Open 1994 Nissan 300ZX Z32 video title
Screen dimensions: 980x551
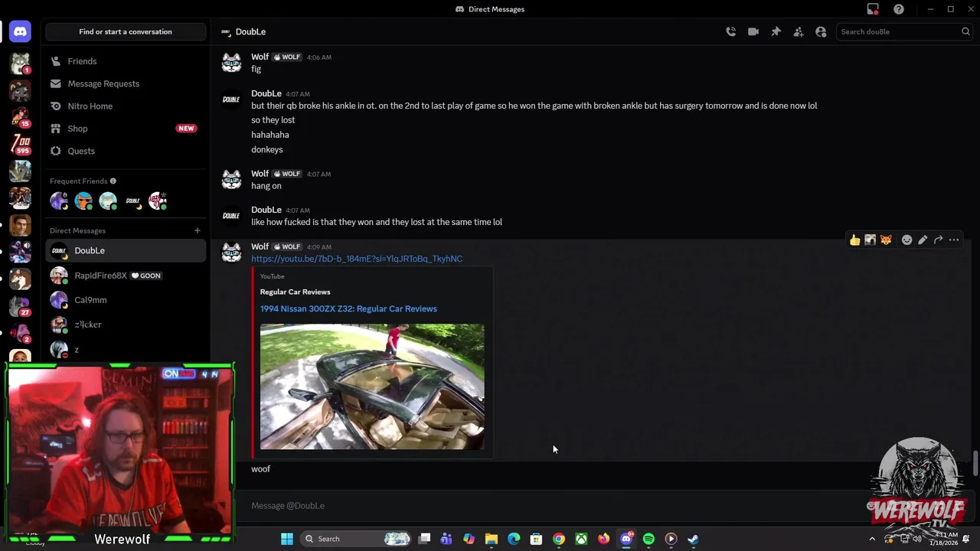tap(348, 308)
